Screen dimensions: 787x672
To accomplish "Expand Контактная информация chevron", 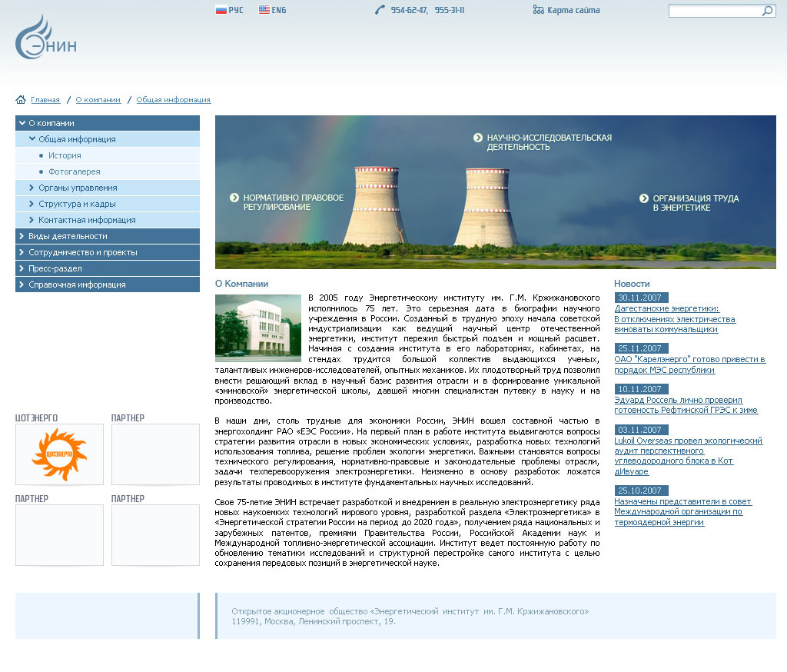I will tap(32, 219).
